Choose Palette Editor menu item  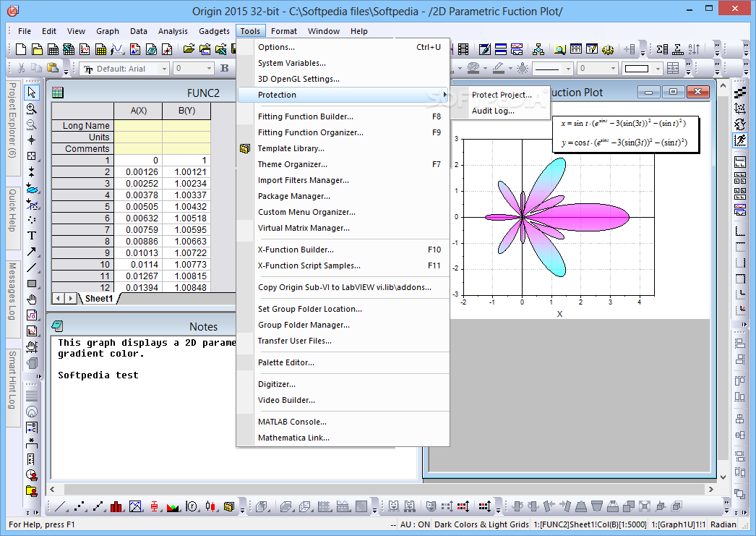(x=343, y=362)
